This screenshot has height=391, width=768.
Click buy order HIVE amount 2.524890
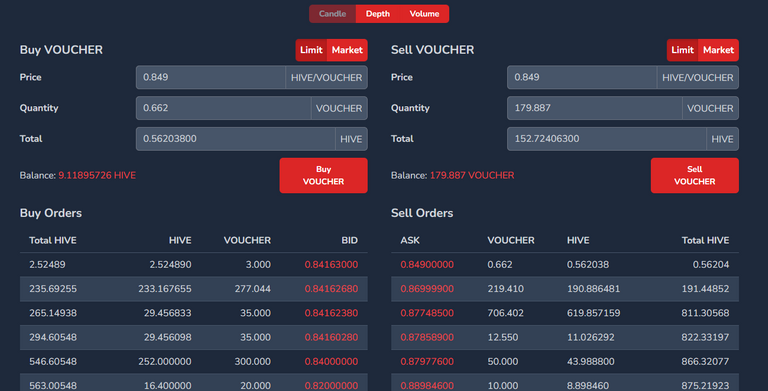coord(170,265)
